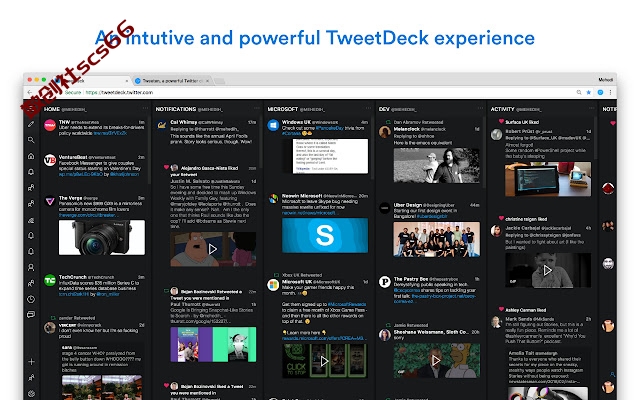Expand the MICROSOFT column options

[368, 109]
